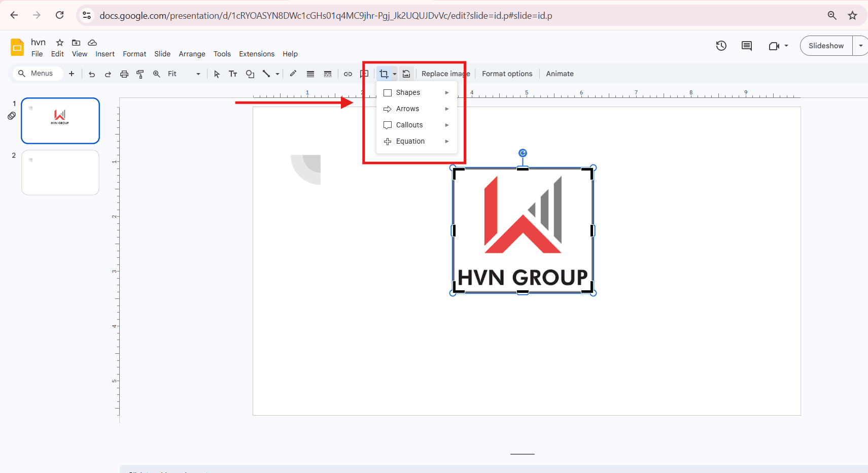This screenshot has height=473, width=868.
Task: Go back with browser back arrow
Action: click(14, 15)
